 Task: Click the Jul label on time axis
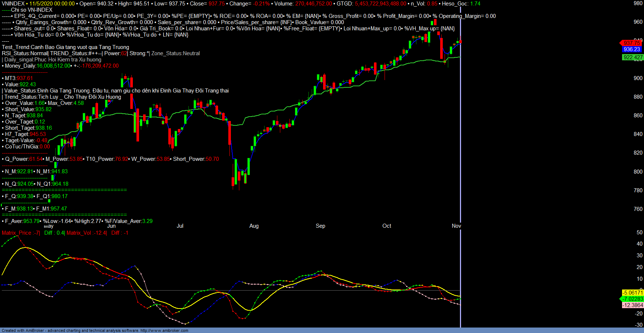tap(180, 226)
